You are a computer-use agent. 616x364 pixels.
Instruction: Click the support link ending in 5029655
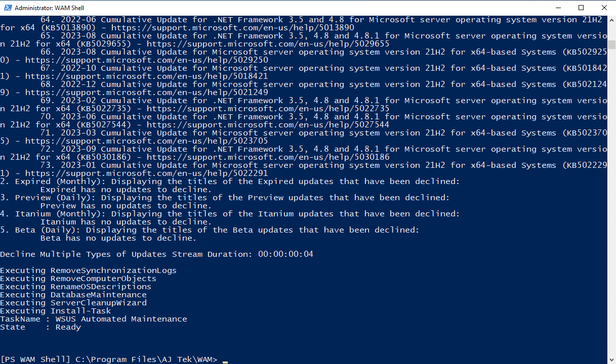tap(268, 44)
